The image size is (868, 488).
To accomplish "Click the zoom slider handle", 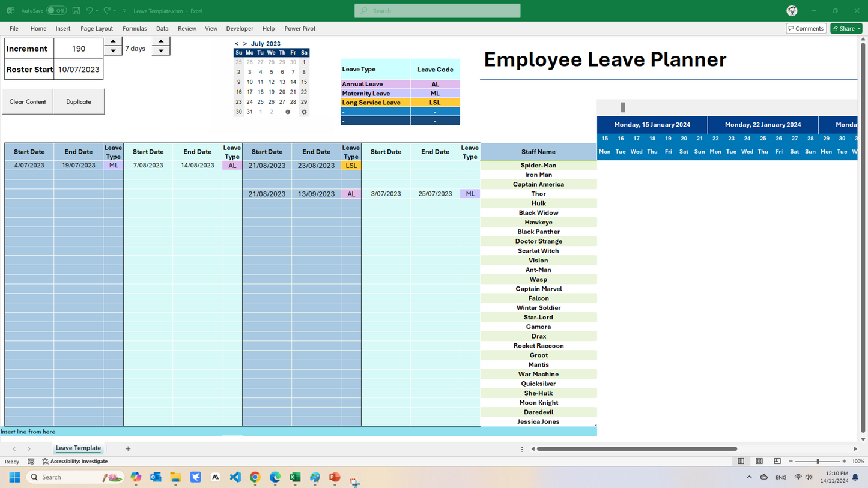I will point(818,461).
